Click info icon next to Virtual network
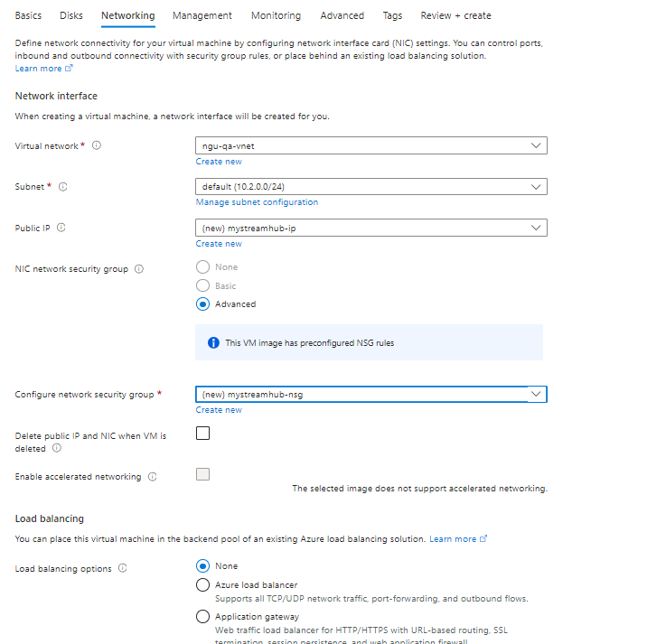This screenshot has width=647, height=644. pyautogui.click(x=97, y=145)
